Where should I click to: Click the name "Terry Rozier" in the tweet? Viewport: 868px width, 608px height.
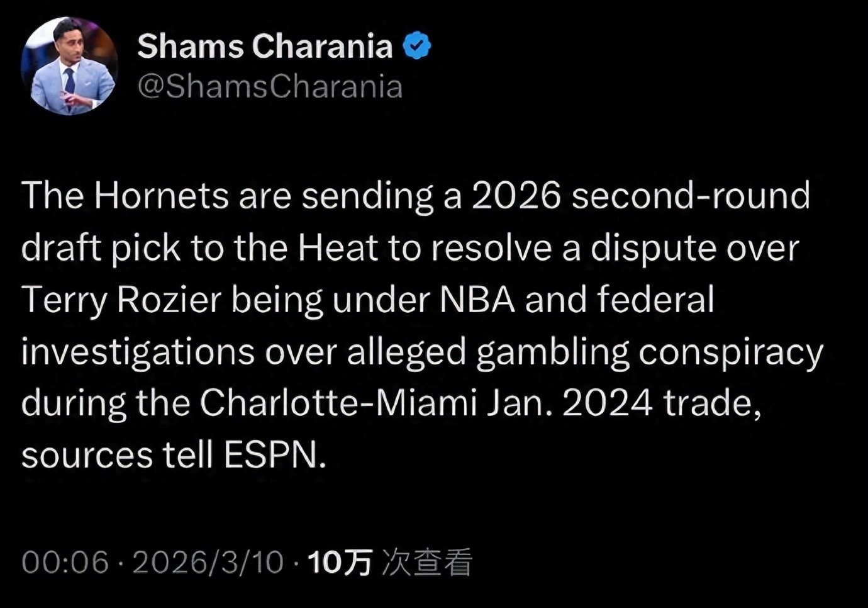tap(121, 300)
